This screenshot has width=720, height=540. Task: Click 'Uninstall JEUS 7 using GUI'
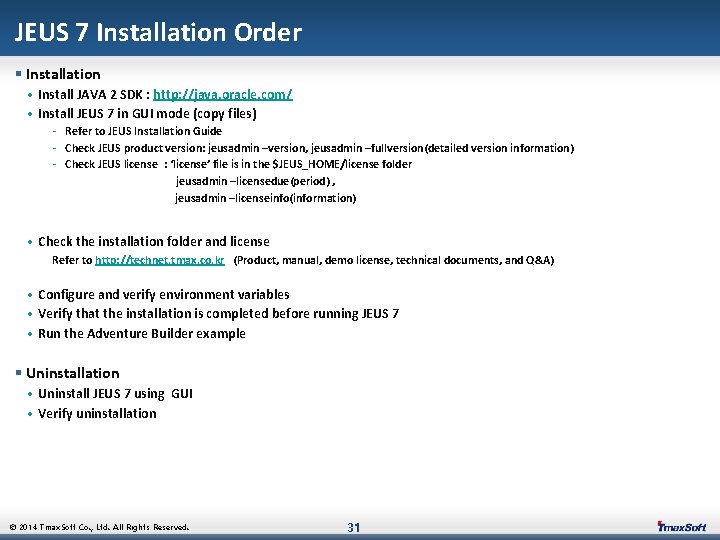(115, 394)
